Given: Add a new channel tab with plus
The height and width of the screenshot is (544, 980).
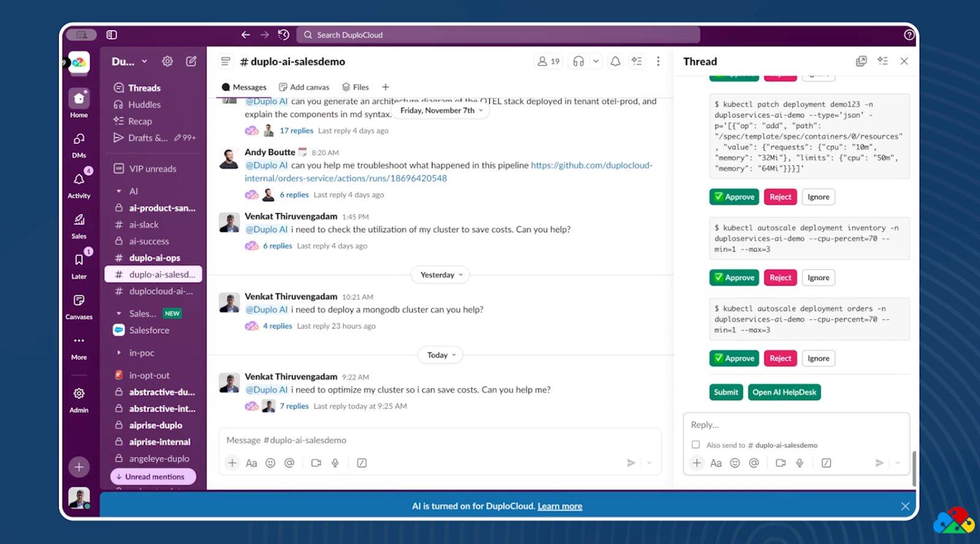Looking at the screenshot, I should (x=385, y=87).
